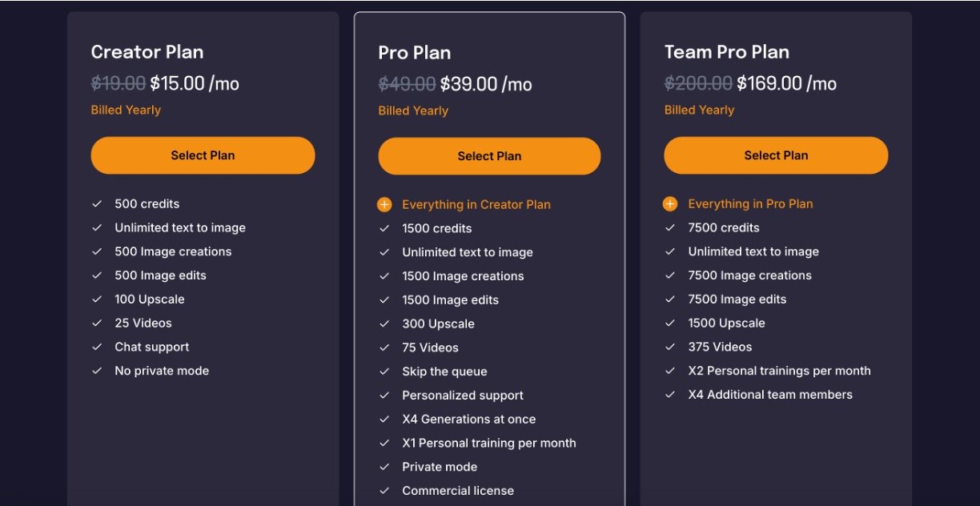980x506 pixels.
Task: Click the checkmark beside Chat support
Action: (x=97, y=347)
